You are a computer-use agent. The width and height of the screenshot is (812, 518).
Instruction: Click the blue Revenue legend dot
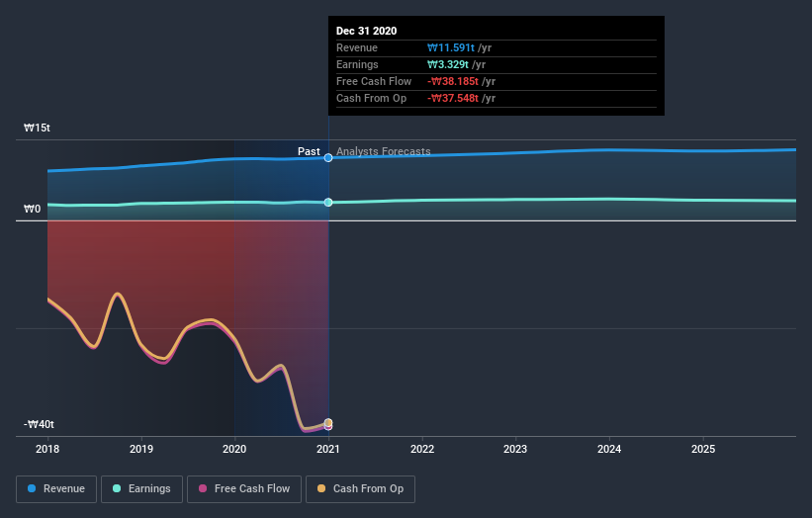click(32, 488)
